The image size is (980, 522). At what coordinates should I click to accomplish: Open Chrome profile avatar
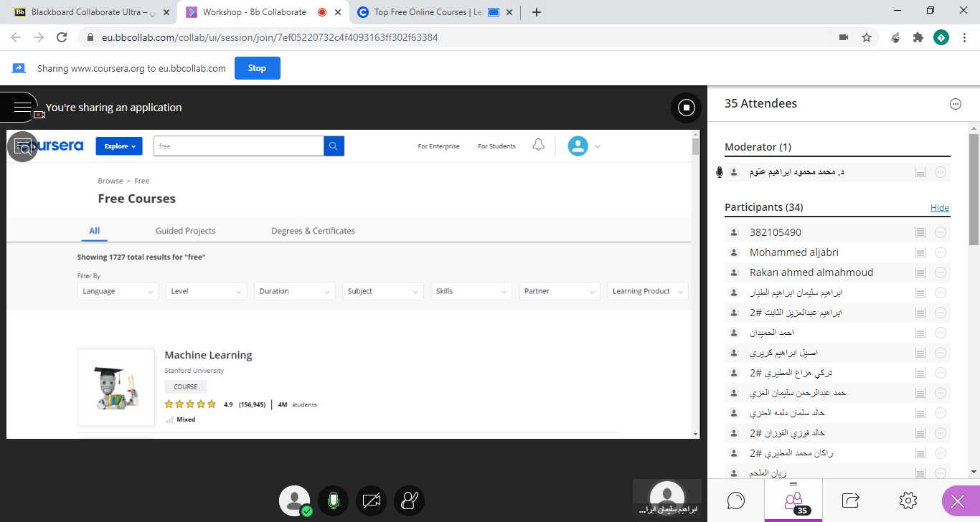[x=941, y=37]
